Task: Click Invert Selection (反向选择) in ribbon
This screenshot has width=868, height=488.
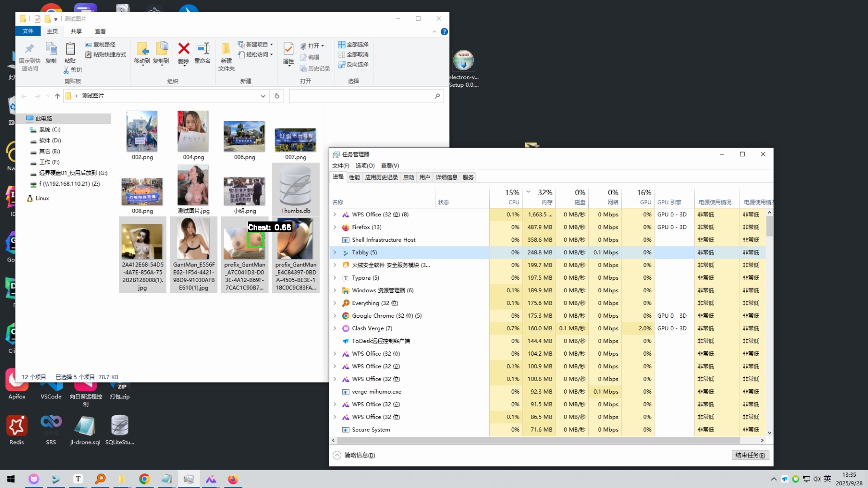Action: click(x=353, y=64)
